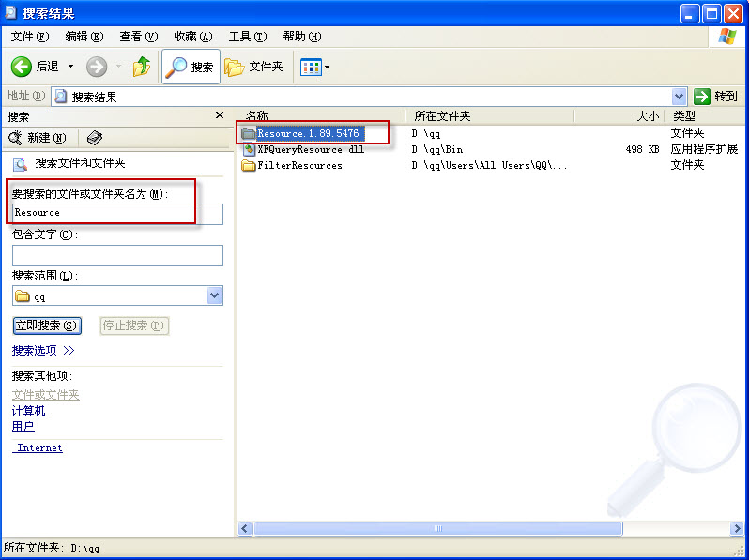Click the 立即搜索(S) button
The height and width of the screenshot is (560, 749).
point(47,325)
